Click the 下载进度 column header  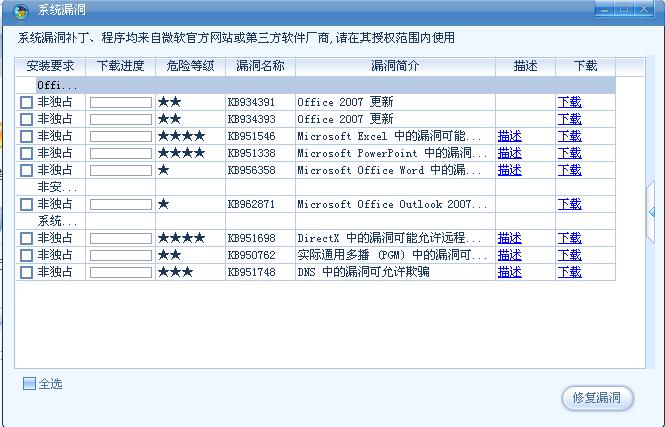pos(120,67)
